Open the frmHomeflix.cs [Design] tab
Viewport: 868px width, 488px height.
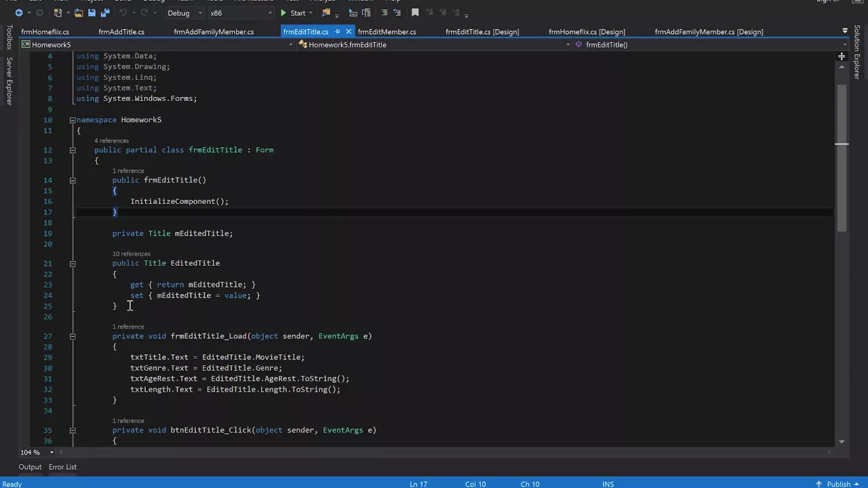[x=587, y=32]
